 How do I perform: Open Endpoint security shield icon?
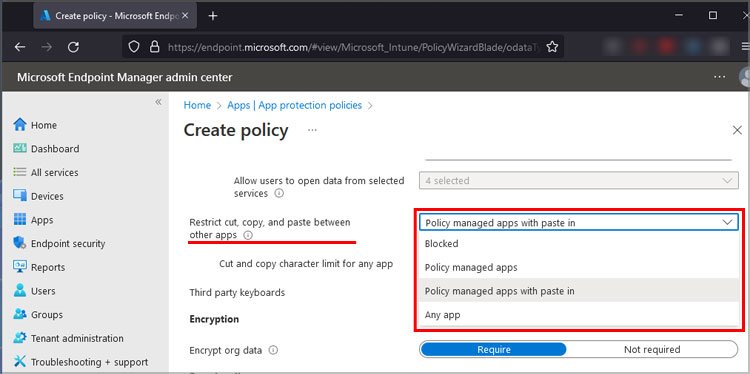pyautogui.click(x=20, y=243)
